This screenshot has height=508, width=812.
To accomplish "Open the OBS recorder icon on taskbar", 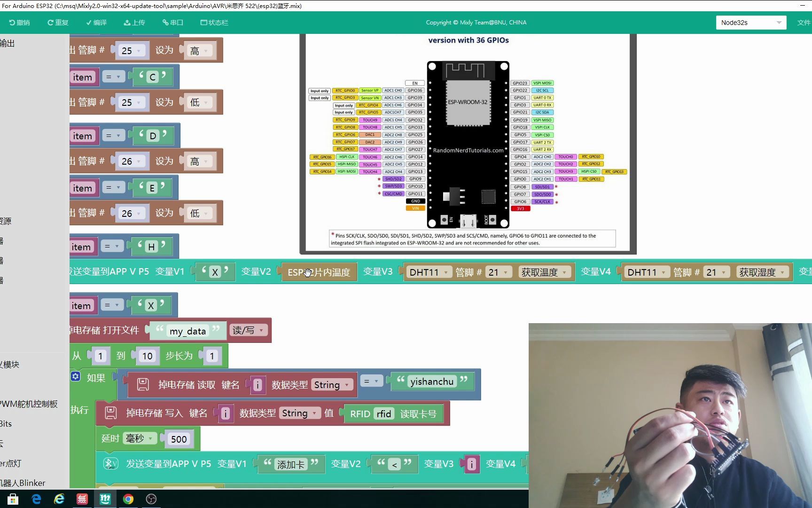I will click(x=151, y=499).
